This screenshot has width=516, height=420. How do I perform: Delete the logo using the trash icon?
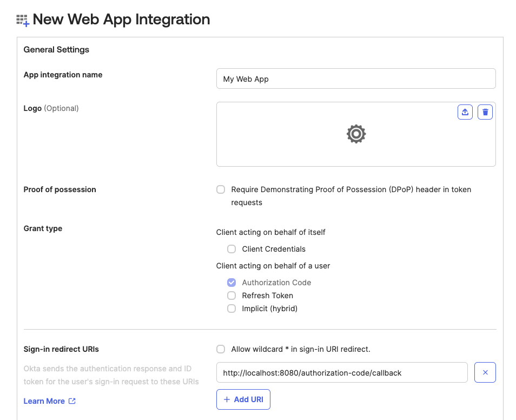tap(485, 112)
